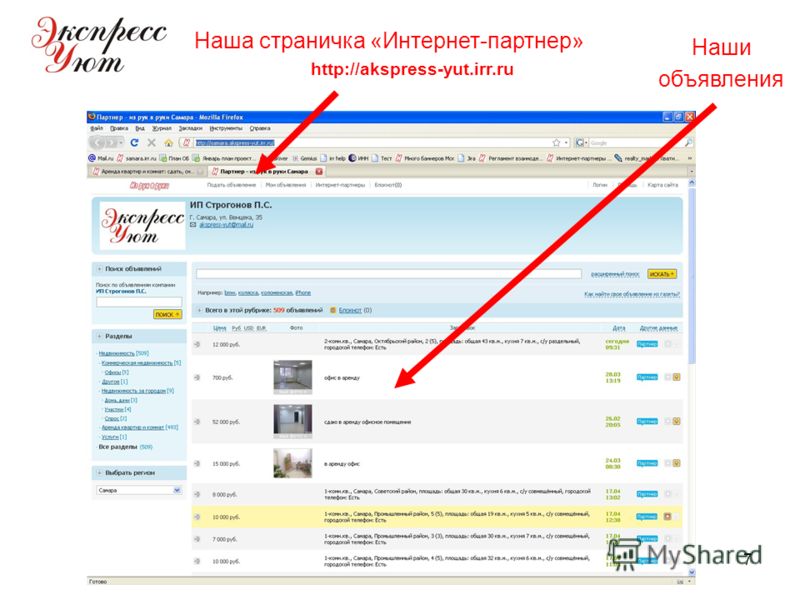Image resolution: width=800 pixels, height=600 pixels.
Task: Tick the checkbox on the 12 000 руб. listing row
Action: pos(667,344)
